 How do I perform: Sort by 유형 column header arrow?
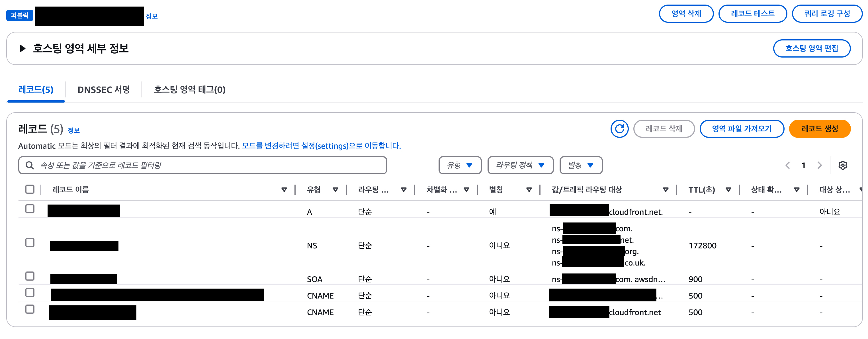click(335, 190)
